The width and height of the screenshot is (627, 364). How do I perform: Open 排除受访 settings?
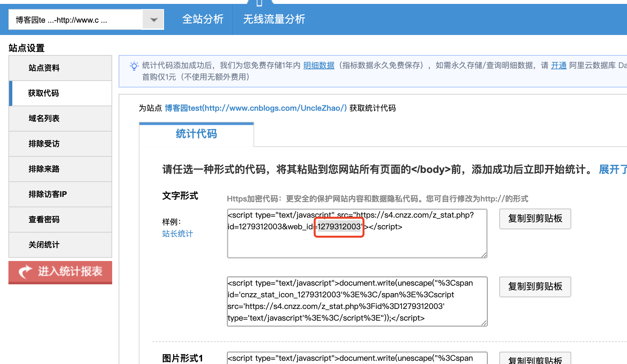pos(60,144)
